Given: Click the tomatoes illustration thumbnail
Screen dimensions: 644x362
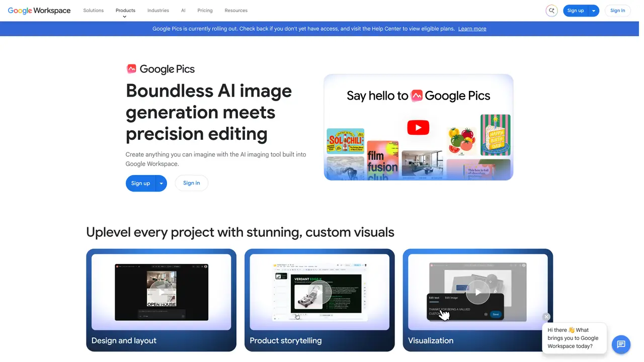Looking at the screenshot, I should (x=461, y=140).
